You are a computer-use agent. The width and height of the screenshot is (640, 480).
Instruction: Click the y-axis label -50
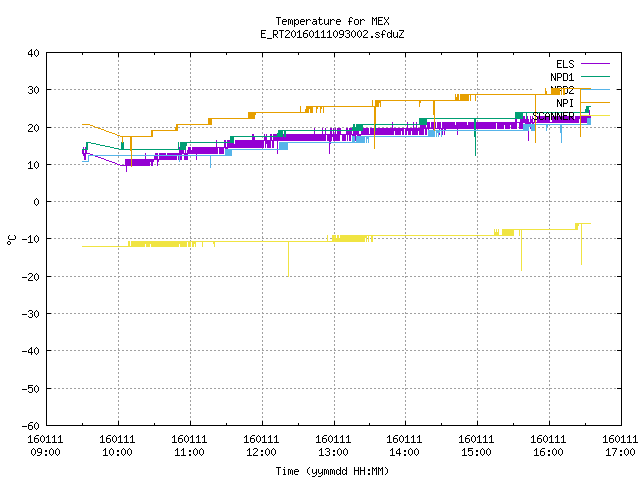tap(31, 389)
